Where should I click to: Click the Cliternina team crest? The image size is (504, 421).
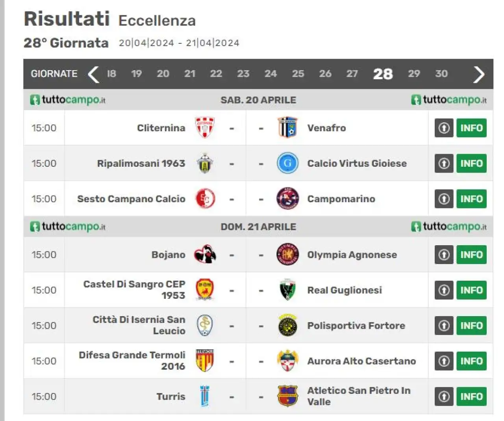tap(205, 128)
